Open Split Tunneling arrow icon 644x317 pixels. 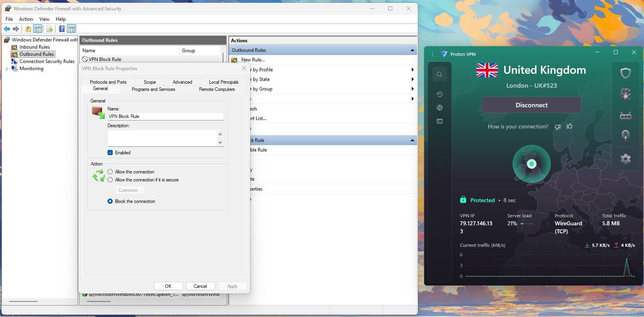point(625,136)
